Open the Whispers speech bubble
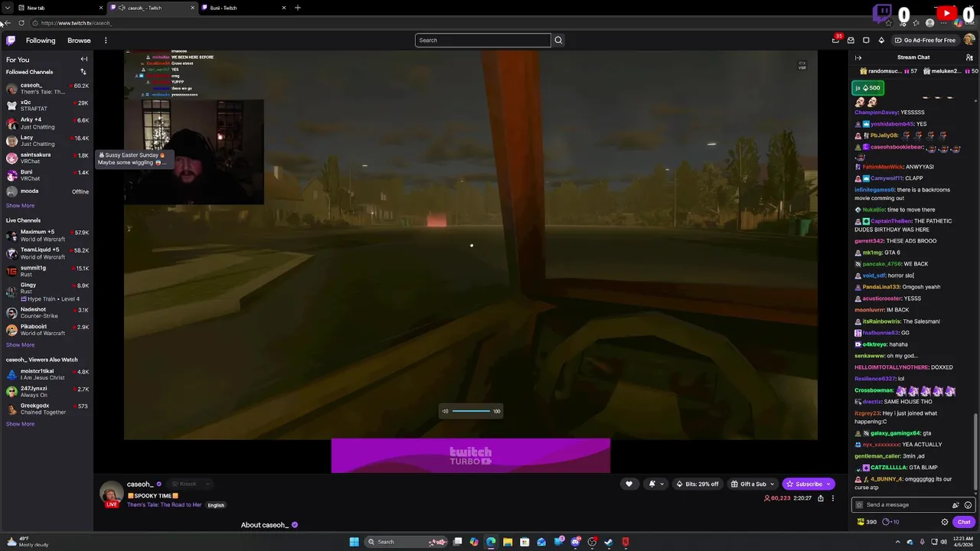 pyautogui.click(x=866, y=40)
